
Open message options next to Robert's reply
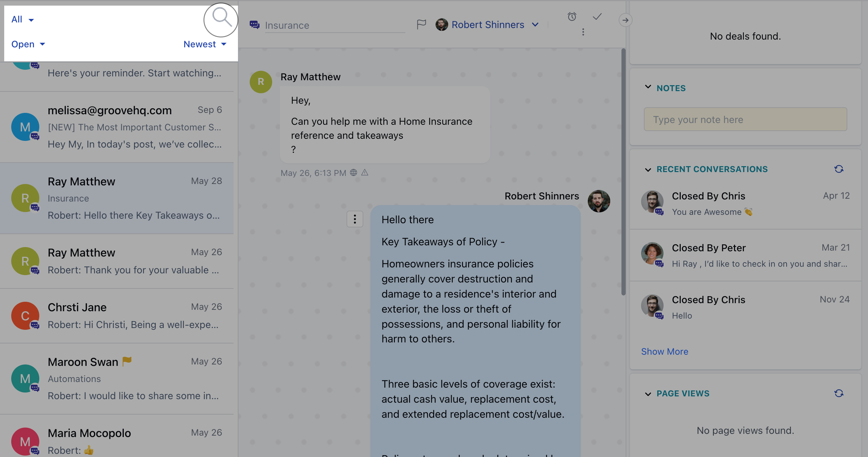(x=355, y=219)
